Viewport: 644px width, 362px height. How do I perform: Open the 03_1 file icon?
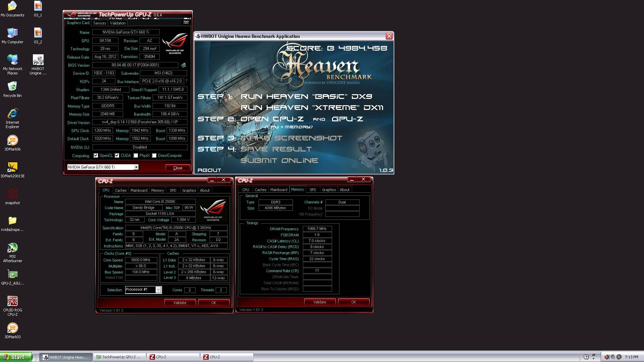pos(38,9)
